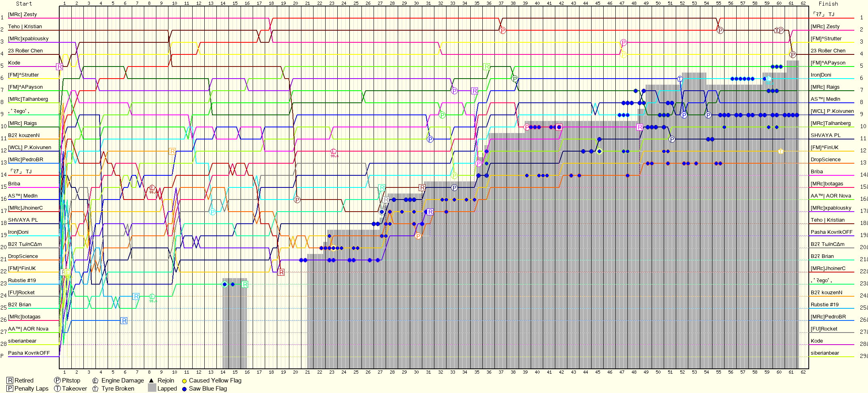Click the light green retired marker at lap 36
This screenshot has width=868, height=393.
486,67
